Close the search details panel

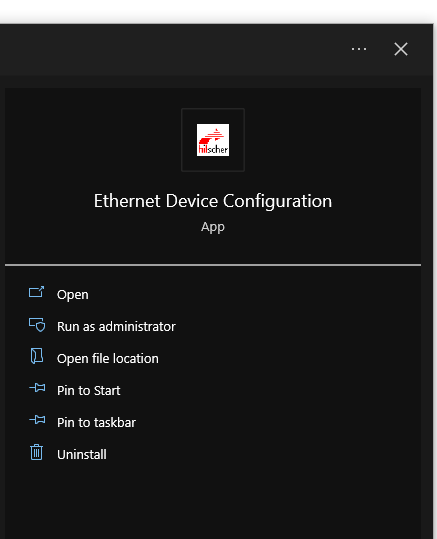pyautogui.click(x=401, y=49)
